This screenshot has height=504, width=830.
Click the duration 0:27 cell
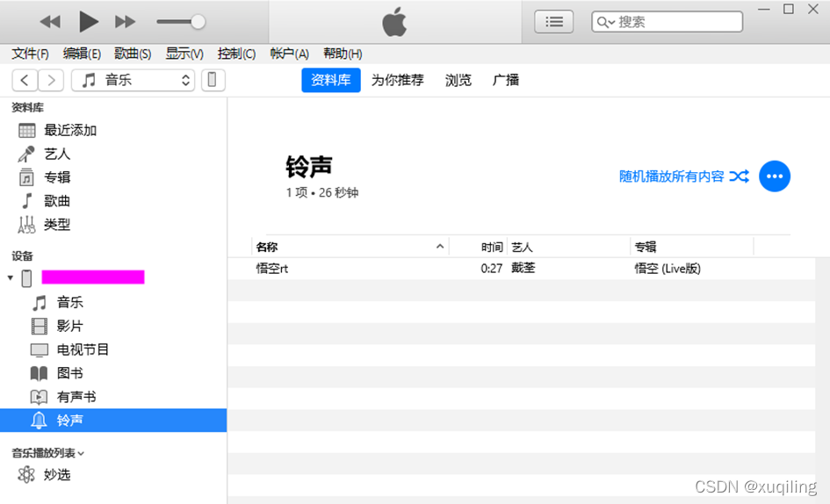coord(491,269)
